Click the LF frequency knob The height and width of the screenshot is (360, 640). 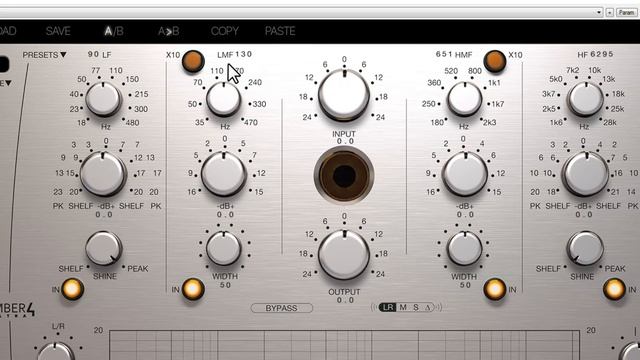point(103,99)
